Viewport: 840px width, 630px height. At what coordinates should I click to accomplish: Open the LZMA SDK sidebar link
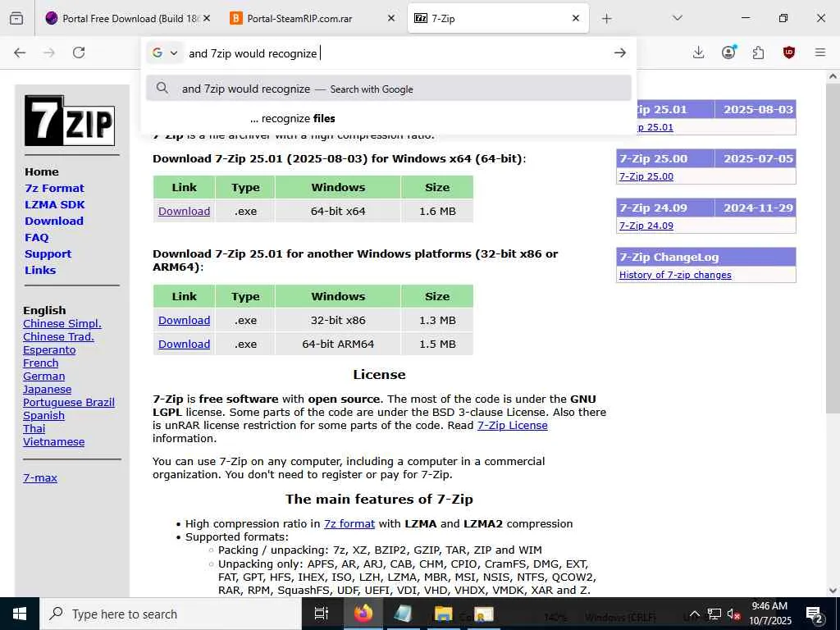tap(55, 204)
